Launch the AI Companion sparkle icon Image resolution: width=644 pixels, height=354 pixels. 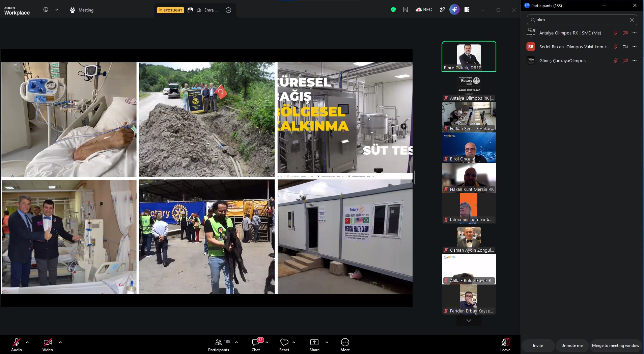point(454,10)
